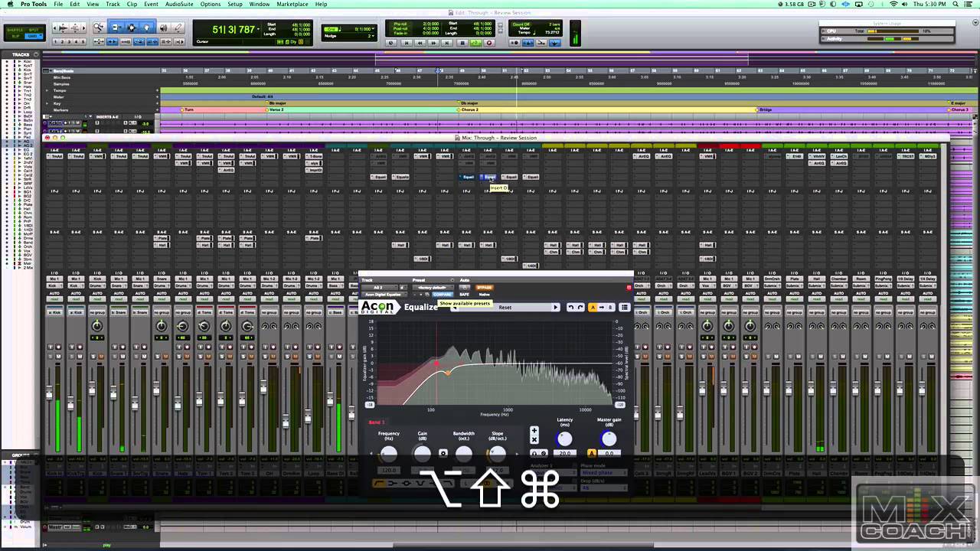This screenshot has height=551, width=980.
Task: Click the transport Stop button
Action: 462,43
